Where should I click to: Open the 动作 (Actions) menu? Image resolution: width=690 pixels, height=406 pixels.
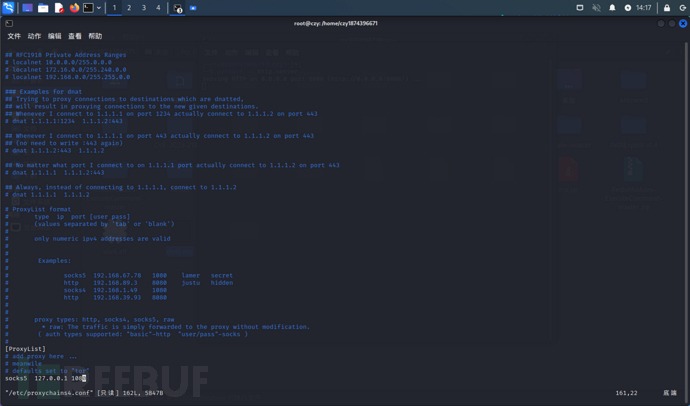pos(34,36)
